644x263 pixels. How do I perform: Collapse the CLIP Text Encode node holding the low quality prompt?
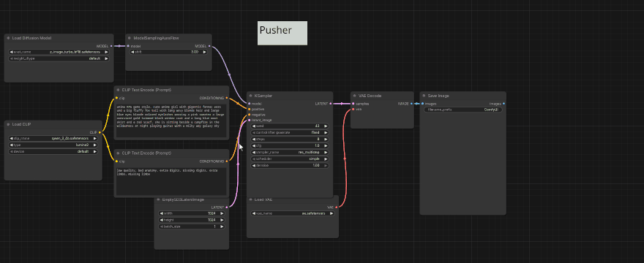[118, 153]
